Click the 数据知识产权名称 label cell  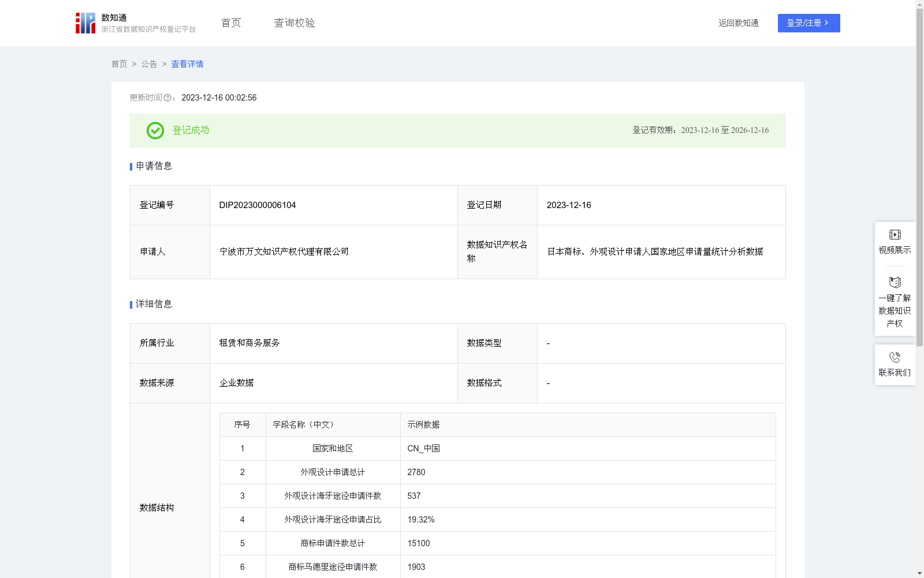coord(497,252)
